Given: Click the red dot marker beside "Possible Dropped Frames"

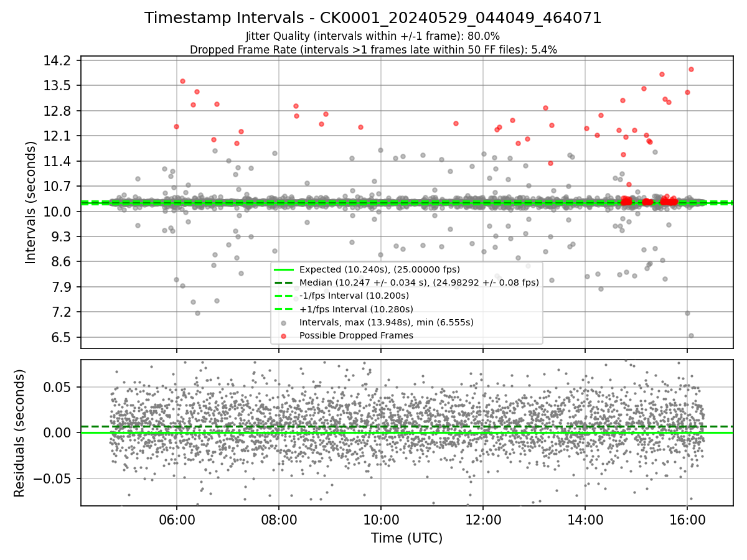Looking at the screenshot, I should [x=283, y=335].
